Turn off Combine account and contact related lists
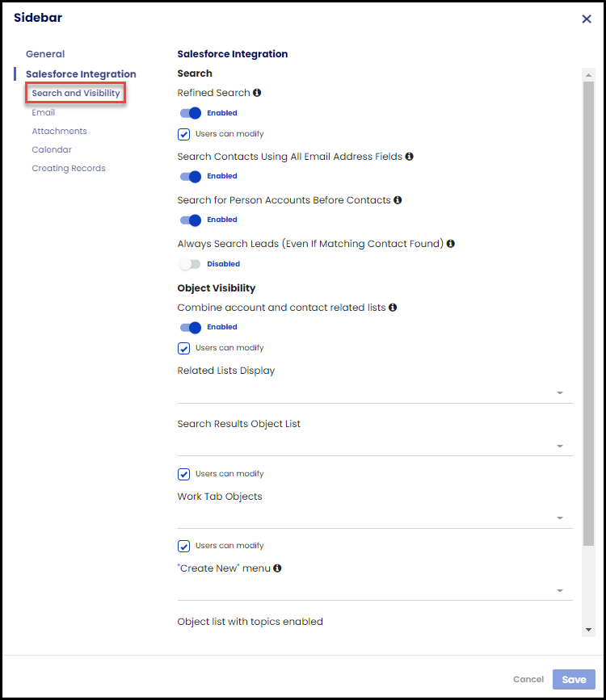This screenshot has height=700, width=606. [191, 327]
